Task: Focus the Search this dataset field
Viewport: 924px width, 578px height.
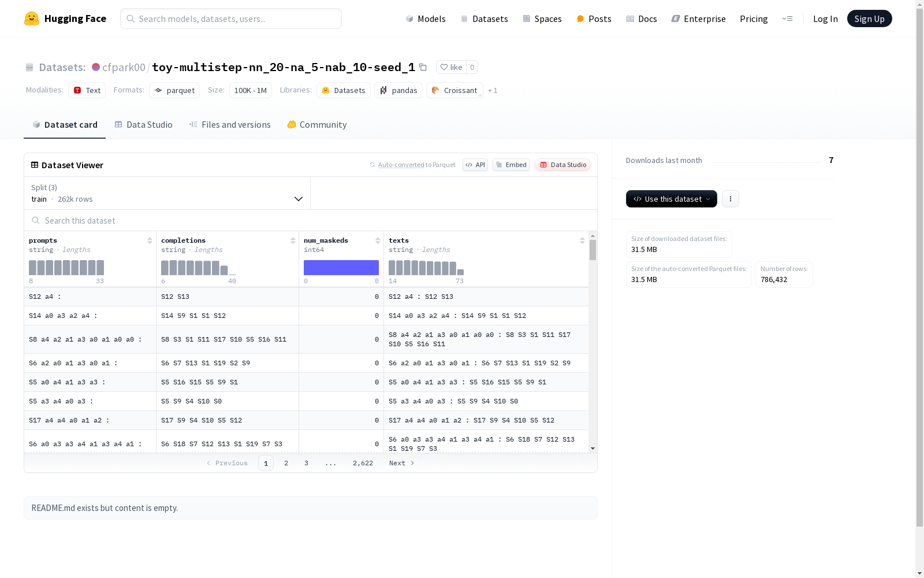Action: (311, 220)
